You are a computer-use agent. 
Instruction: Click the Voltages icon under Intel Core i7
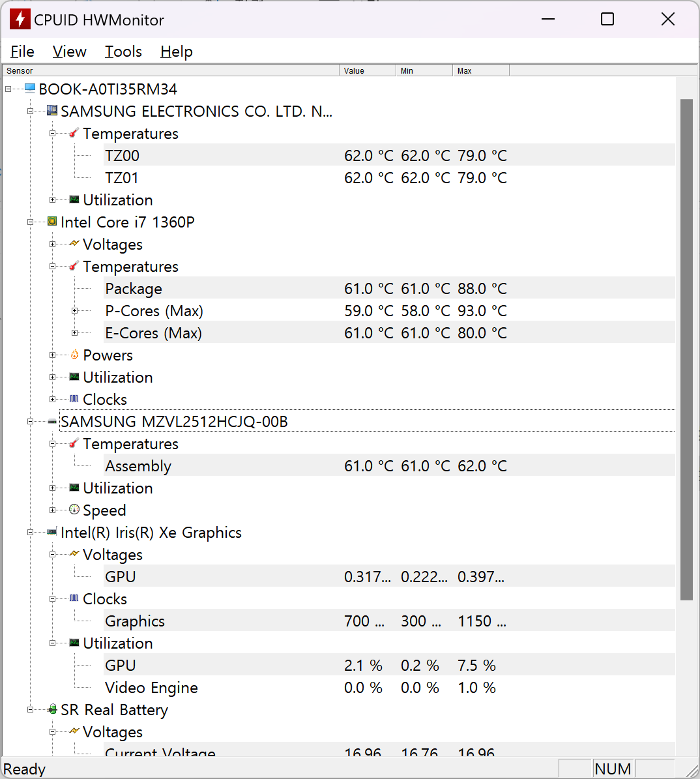click(74, 243)
